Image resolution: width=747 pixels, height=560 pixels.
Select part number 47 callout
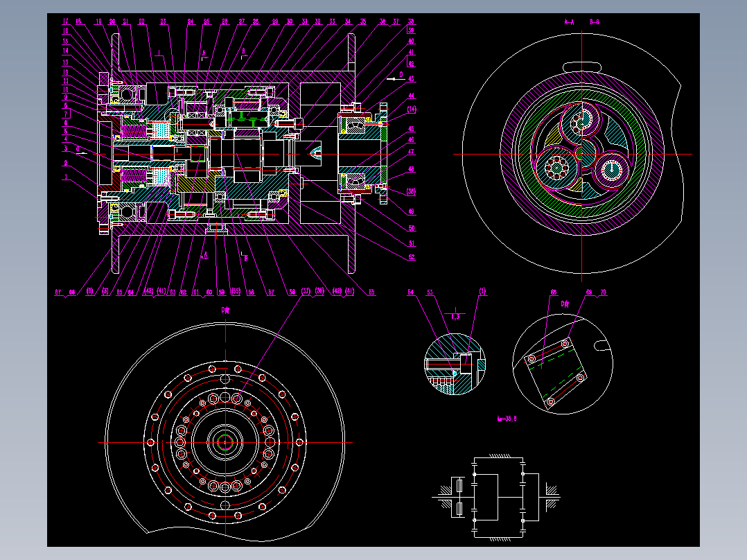411,152
